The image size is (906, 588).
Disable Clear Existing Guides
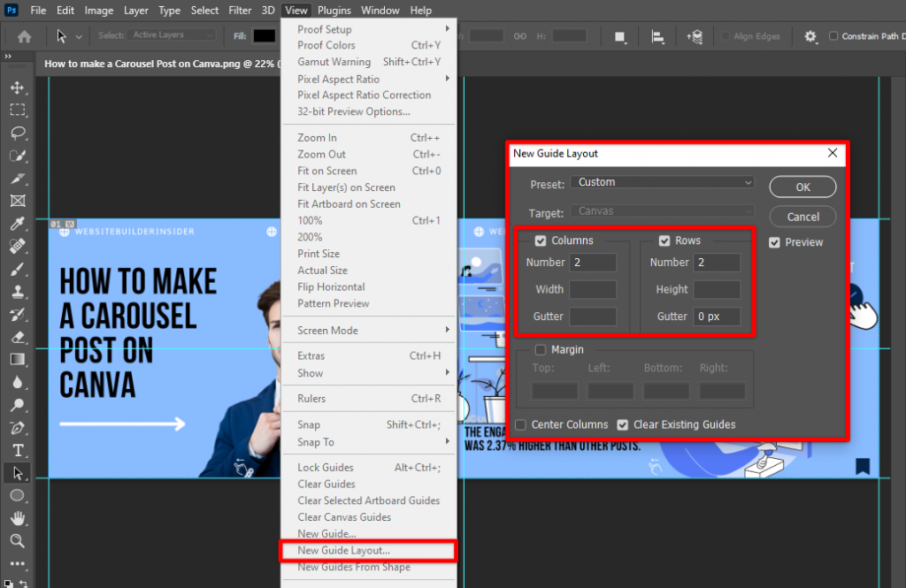[x=621, y=424]
